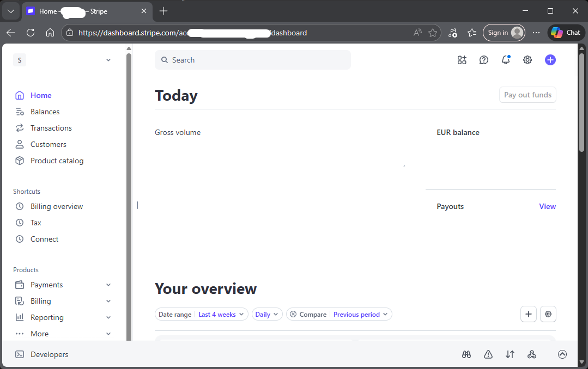This screenshot has width=588, height=369.
Task: Add a widget with the overview plus icon
Action: point(529,314)
